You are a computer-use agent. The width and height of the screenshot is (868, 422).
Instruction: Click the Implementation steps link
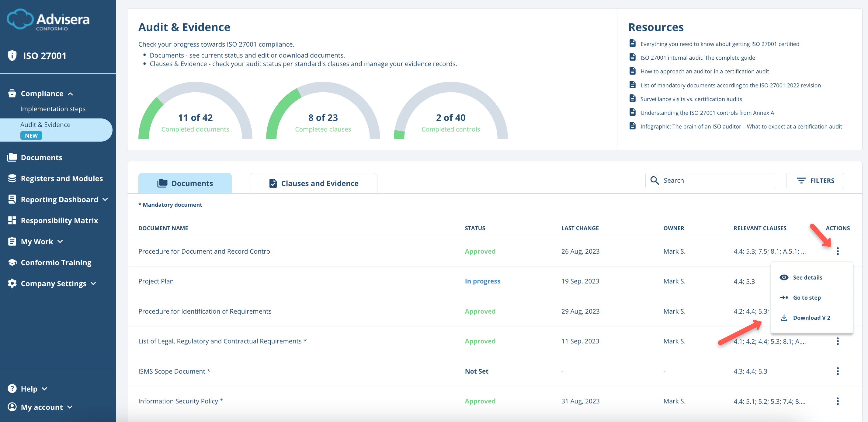click(x=53, y=109)
